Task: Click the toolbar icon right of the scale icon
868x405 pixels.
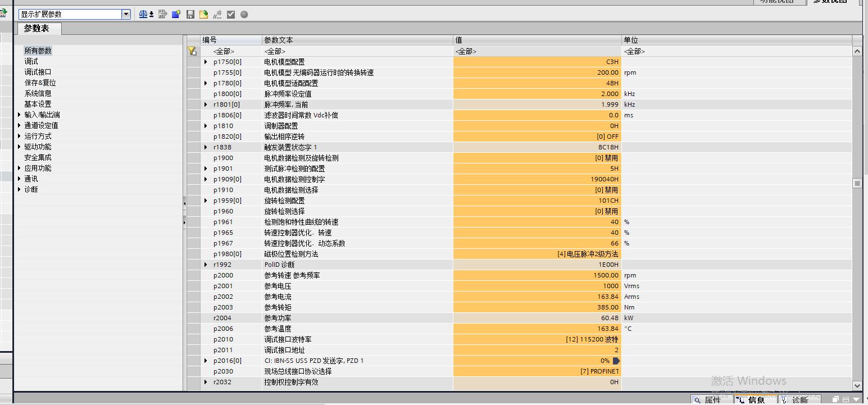Action: [162, 14]
